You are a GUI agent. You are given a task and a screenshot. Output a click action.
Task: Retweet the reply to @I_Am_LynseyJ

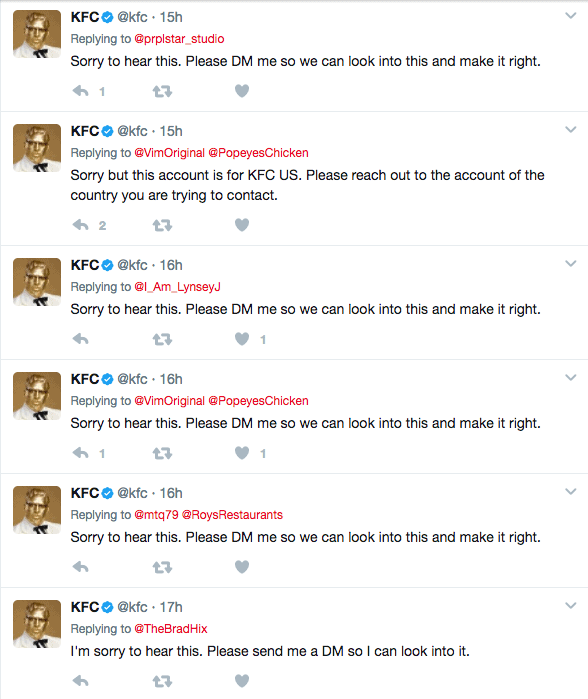(162, 340)
